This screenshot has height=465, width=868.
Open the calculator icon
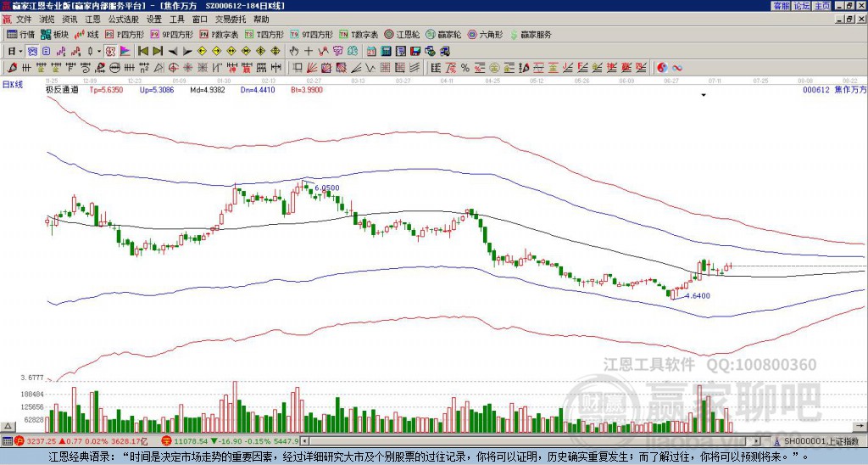[387, 52]
